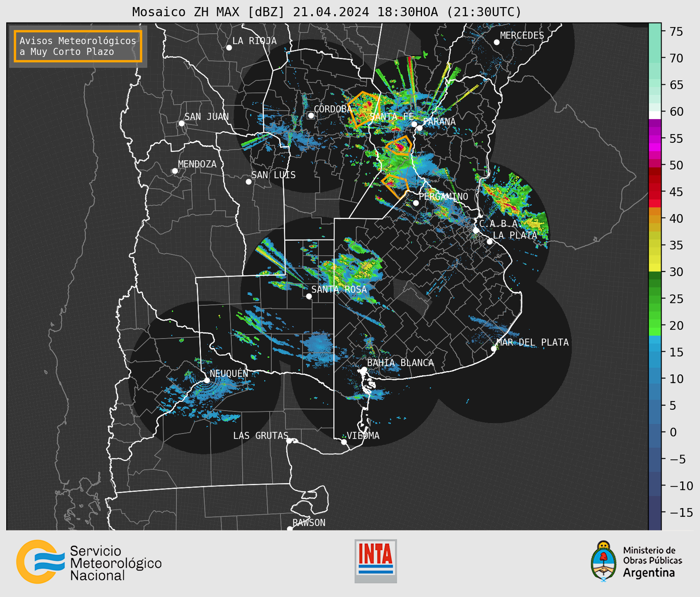Screen dimensions: 700x597
Task: Click the SANTA ROSA city label
Action: [x=339, y=289]
